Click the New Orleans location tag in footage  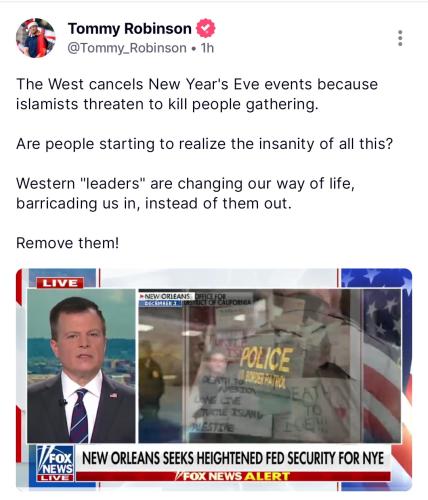pyautogui.click(x=166, y=296)
